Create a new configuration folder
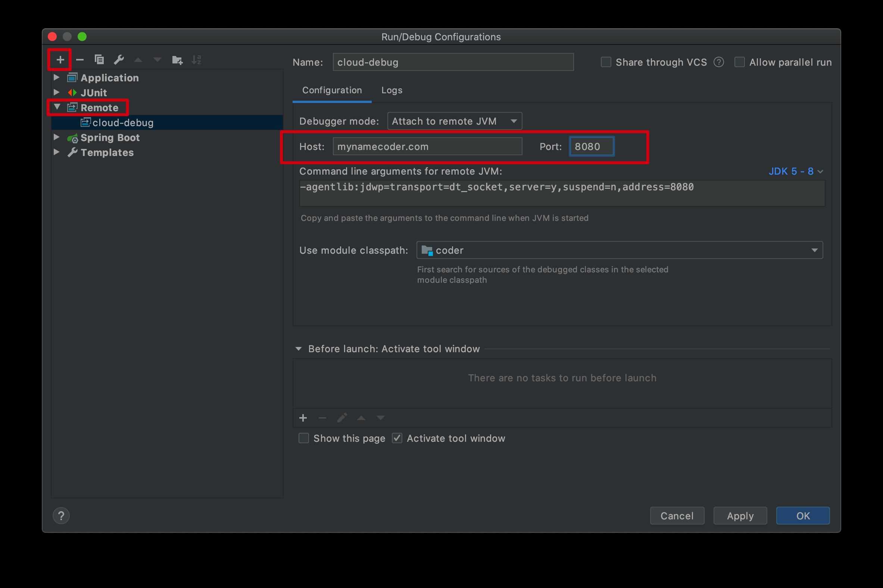Screen dimensions: 883x588 (x=177, y=60)
